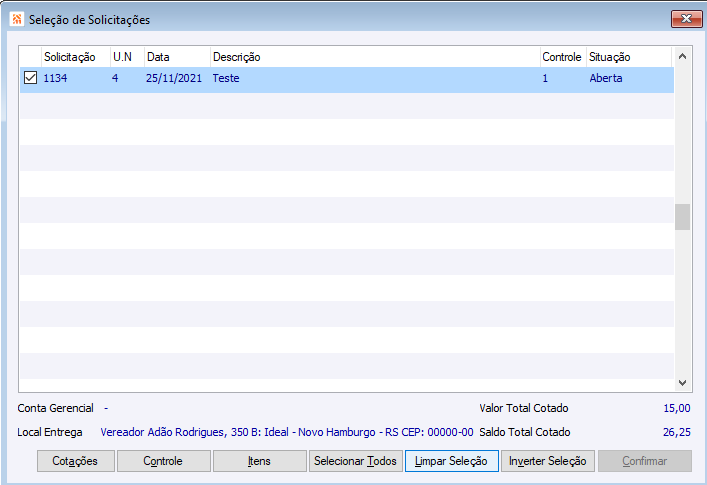Click the scroll down arrow of the list
This screenshot has width=707, height=485.
pyautogui.click(x=682, y=383)
